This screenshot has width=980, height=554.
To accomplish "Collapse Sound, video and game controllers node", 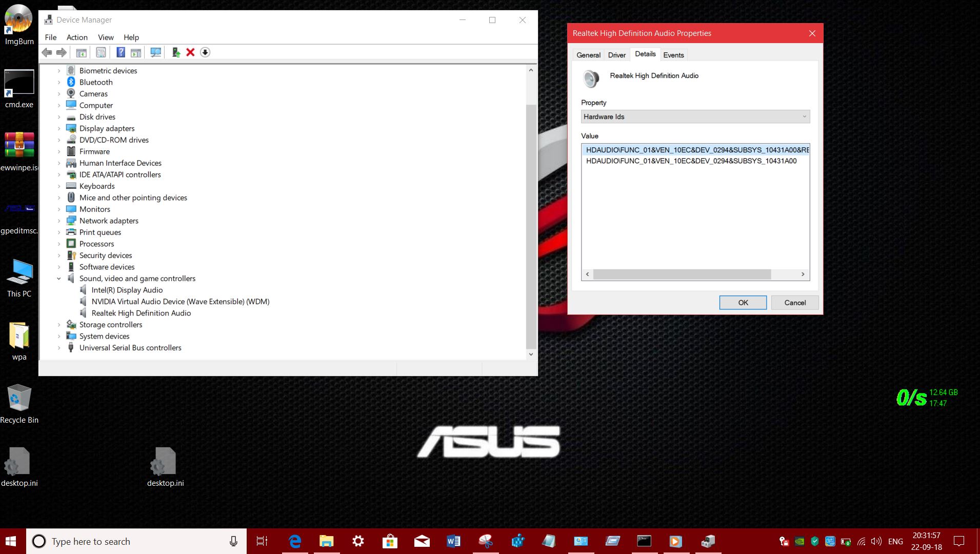I will tap(59, 279).
